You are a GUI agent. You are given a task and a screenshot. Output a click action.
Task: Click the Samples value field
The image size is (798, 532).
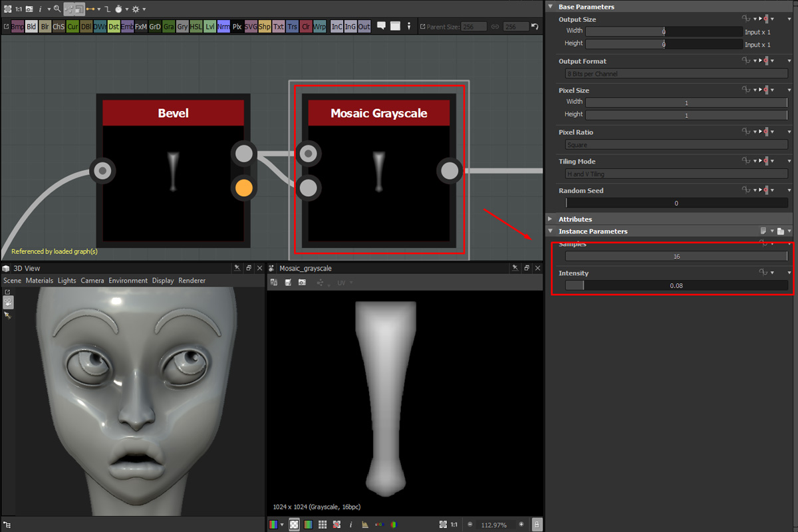click(676, 256)
